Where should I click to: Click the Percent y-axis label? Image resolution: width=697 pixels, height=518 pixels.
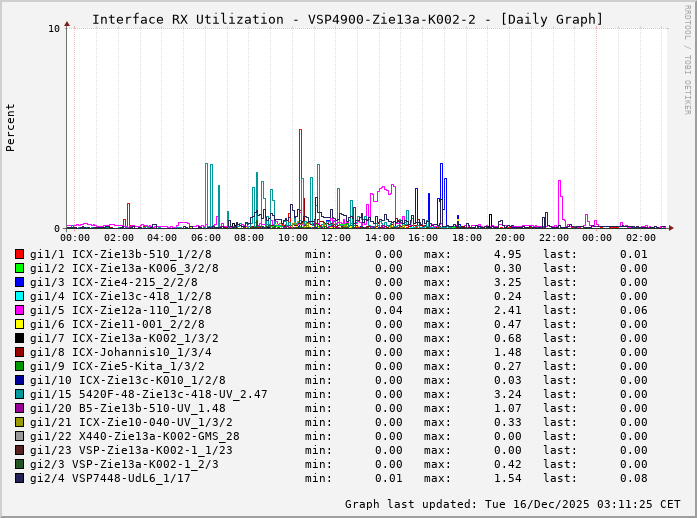point(11,127)
